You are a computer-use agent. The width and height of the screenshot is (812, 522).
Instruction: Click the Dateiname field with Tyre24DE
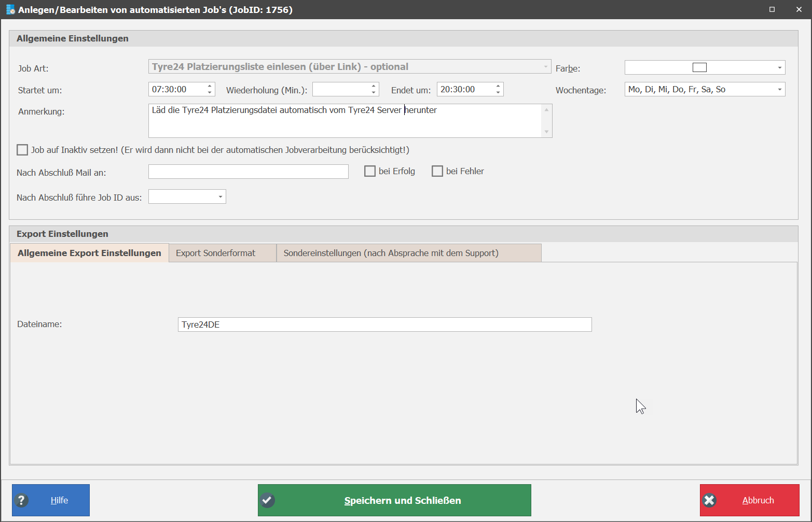(384, 325)
